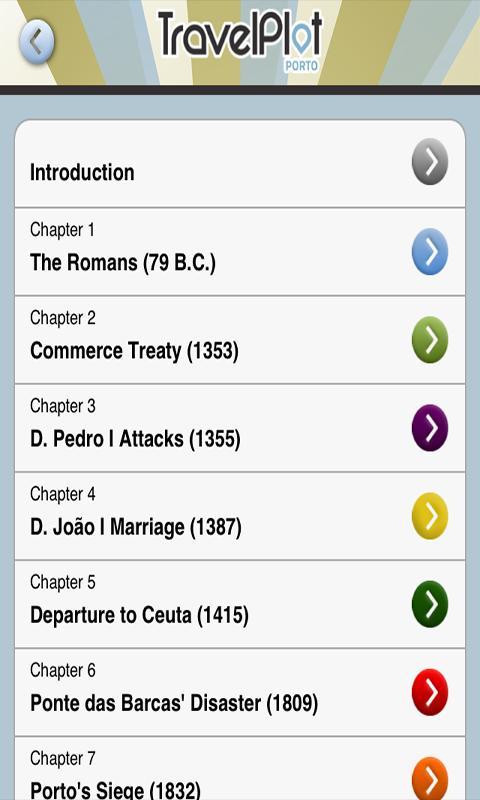Click the yellow arrow for D. João I Marriage
Viewport: 480px width, 800px height.
430,516
